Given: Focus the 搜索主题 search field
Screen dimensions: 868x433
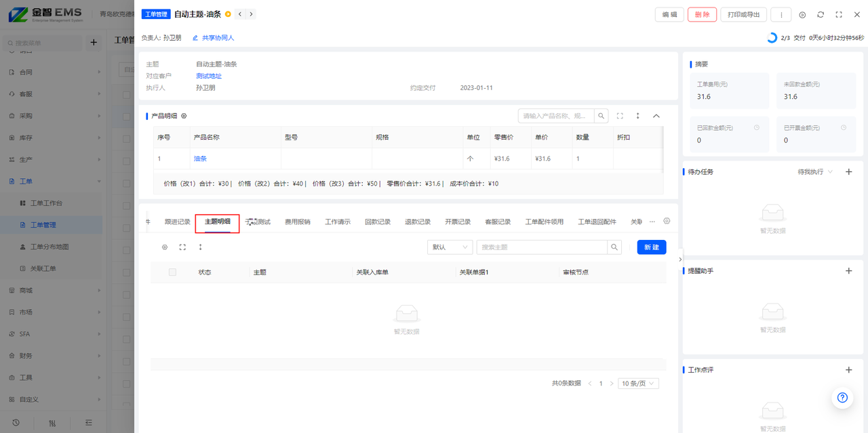Looking at the screenshot, I should [542, 247].
